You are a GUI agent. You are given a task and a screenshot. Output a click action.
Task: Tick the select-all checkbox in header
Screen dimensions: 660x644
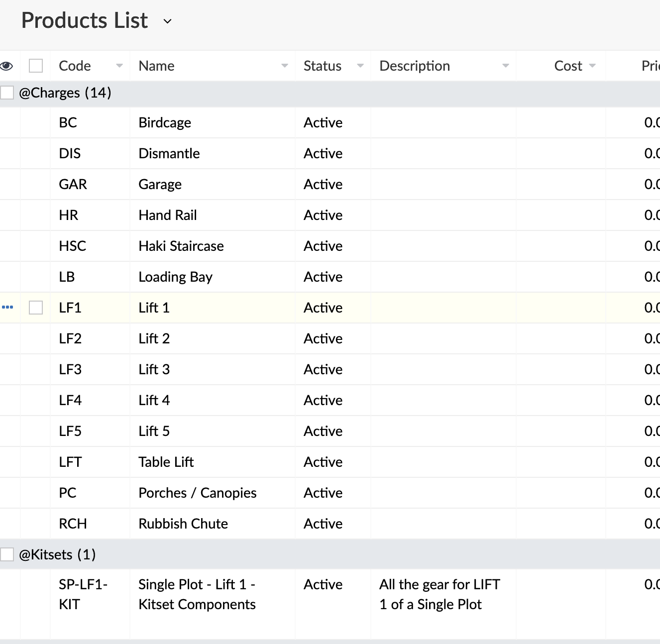point(36,66)
